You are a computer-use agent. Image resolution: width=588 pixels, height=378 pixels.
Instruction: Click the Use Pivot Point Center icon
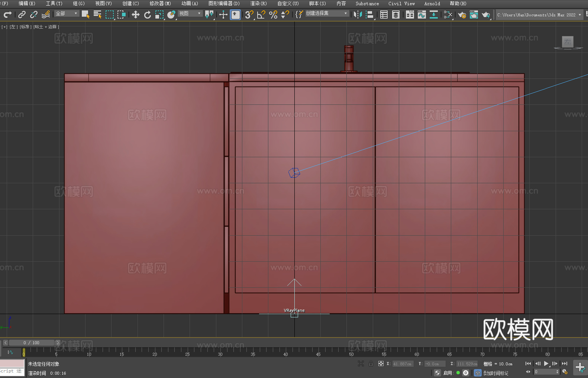(x=209, y=14)
